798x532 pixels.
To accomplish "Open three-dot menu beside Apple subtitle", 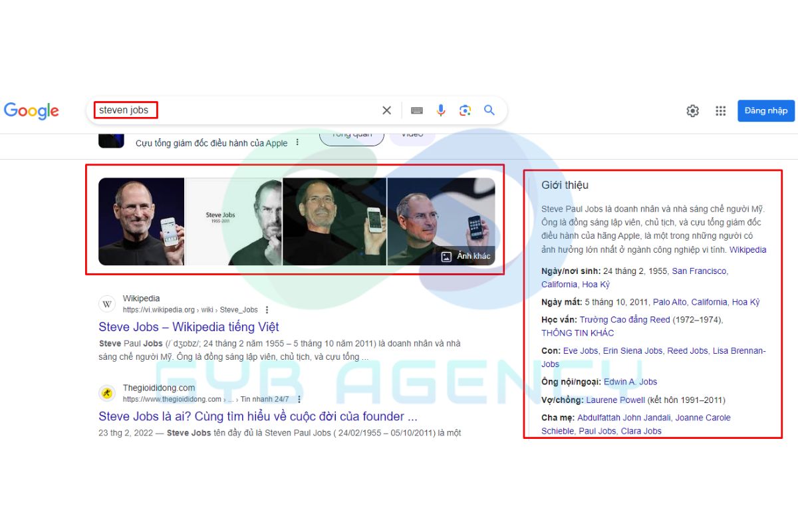I will click(x=297, y=142).
